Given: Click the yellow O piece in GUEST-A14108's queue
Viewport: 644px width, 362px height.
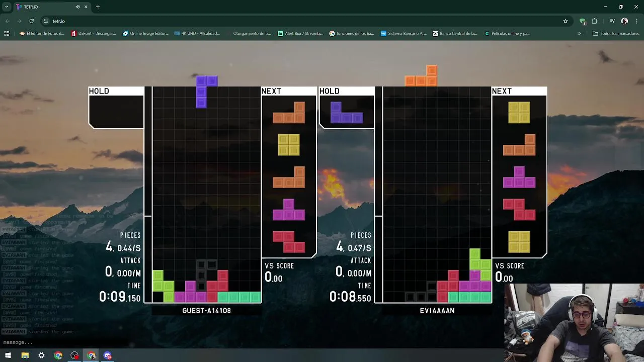Looking at the screenshot, I should pos(289,145).
